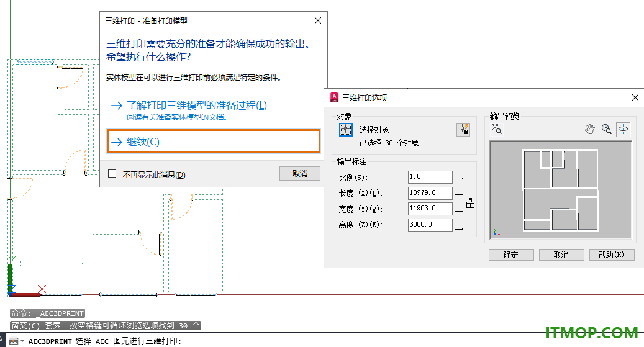The image size is (644, 347).
Task: Click the length X input field
Action: [x=430, y=193]
